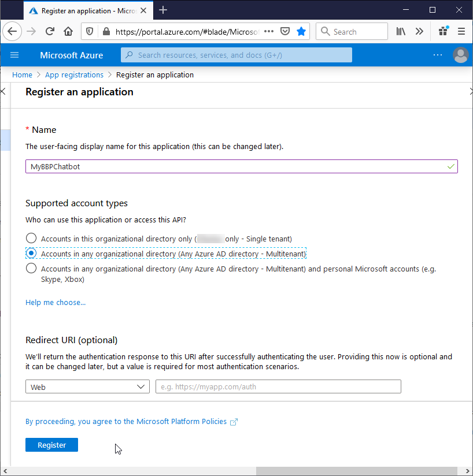The image size is (473, 476).
Task: Click the Supported account types heading
Action: pos(76,203)
